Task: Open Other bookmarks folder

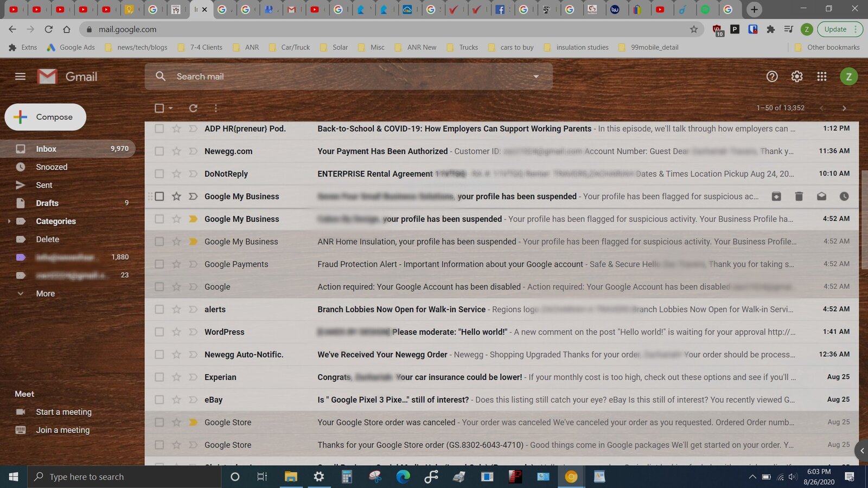Action: point(827,47)
